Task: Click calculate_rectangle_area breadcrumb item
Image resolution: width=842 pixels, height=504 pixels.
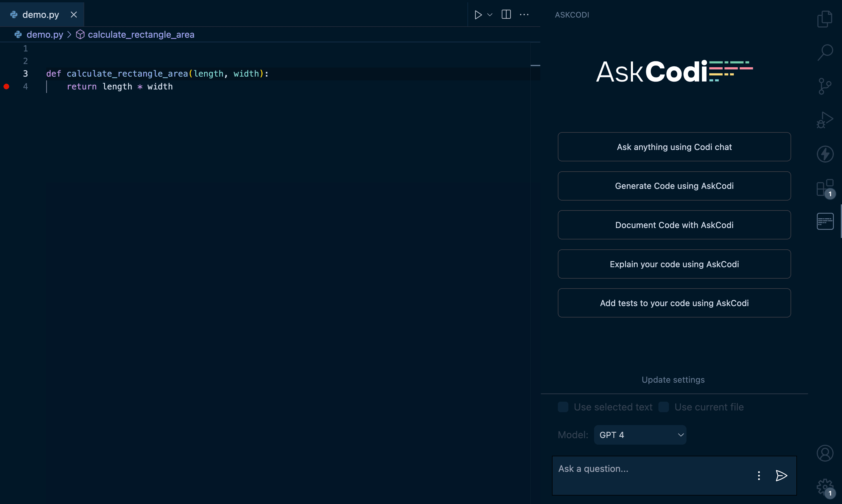Action: tap(141, 34)
